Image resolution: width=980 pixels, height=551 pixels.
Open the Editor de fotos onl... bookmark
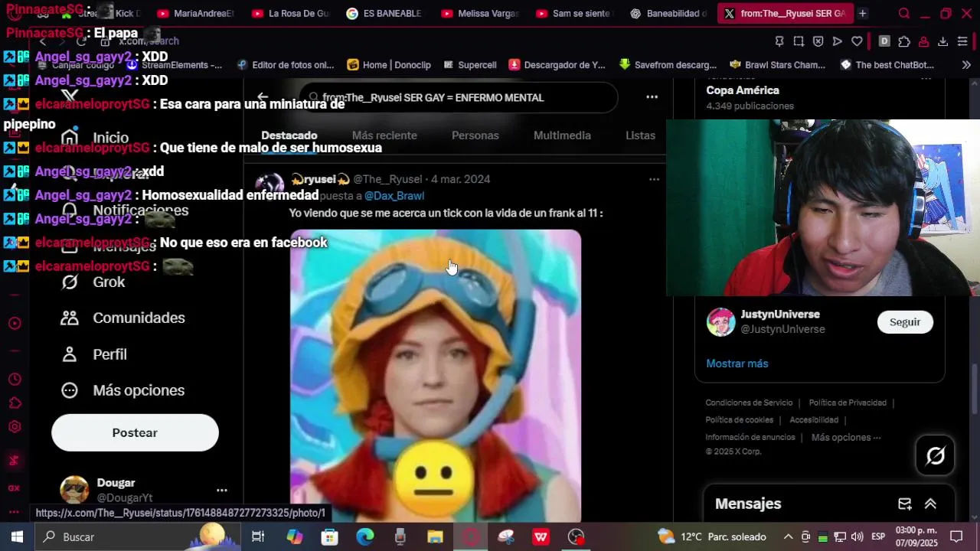tap(286, 65)
